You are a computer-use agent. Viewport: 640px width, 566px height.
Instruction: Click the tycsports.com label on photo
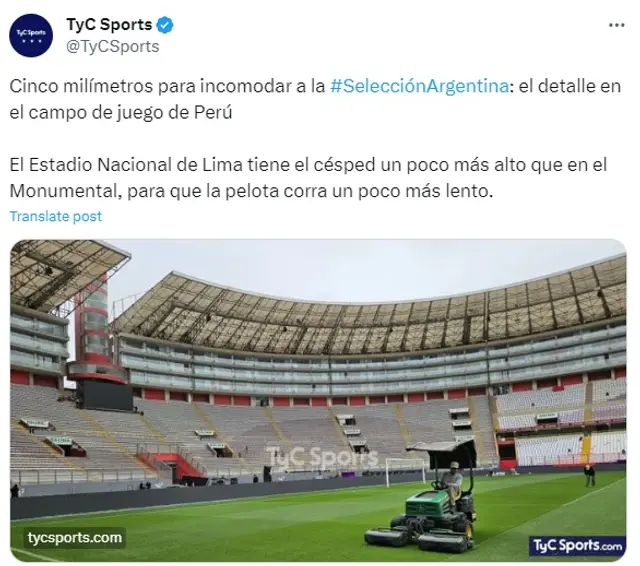75,537
